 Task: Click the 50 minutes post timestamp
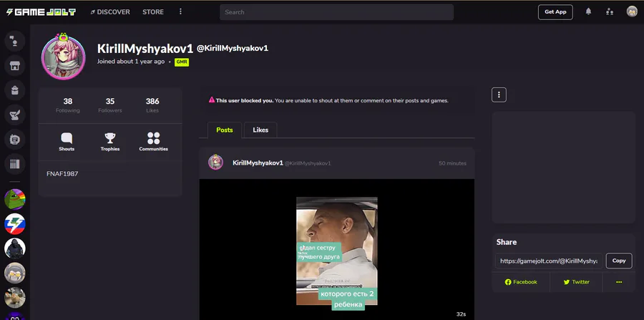pyautogui.click(x=452, y=163)
